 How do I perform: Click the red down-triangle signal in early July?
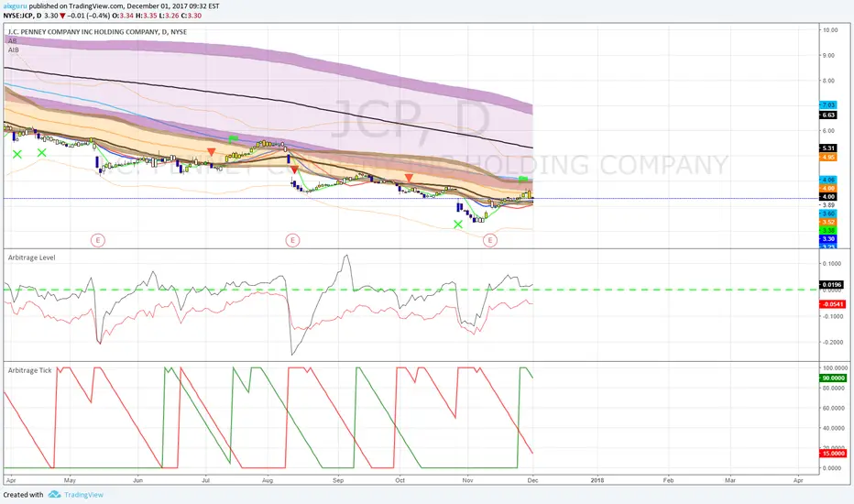[x=212, y=152]
